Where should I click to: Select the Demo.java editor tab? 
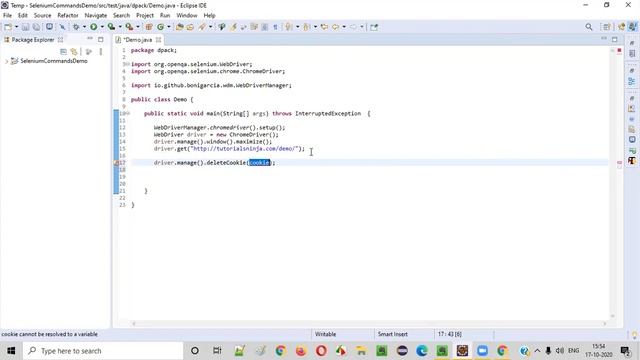pos(138,40)
